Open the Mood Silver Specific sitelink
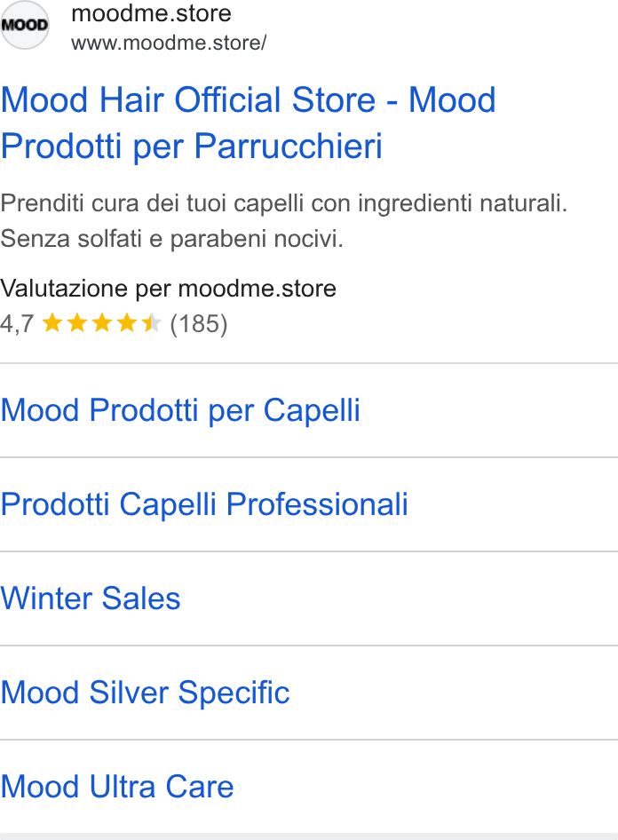 click(145, 693)
